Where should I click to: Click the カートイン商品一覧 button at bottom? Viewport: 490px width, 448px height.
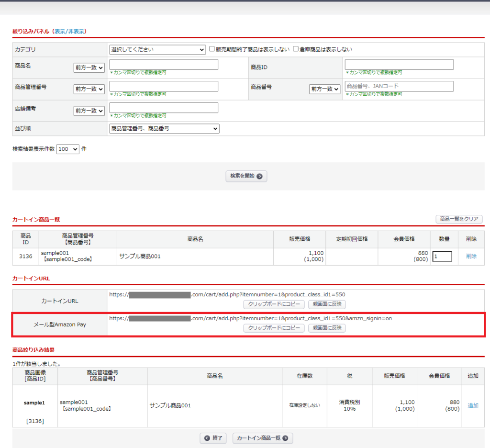click(x=262, y=438)
